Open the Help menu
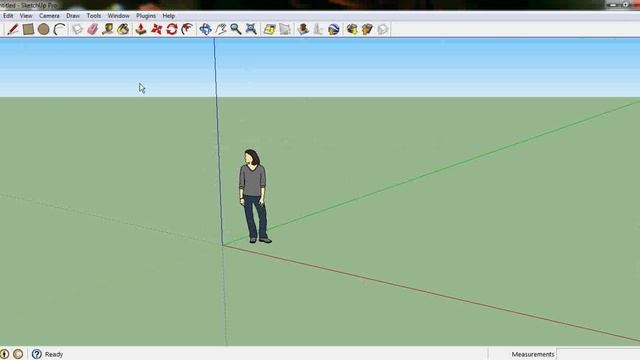 (169, 16)
